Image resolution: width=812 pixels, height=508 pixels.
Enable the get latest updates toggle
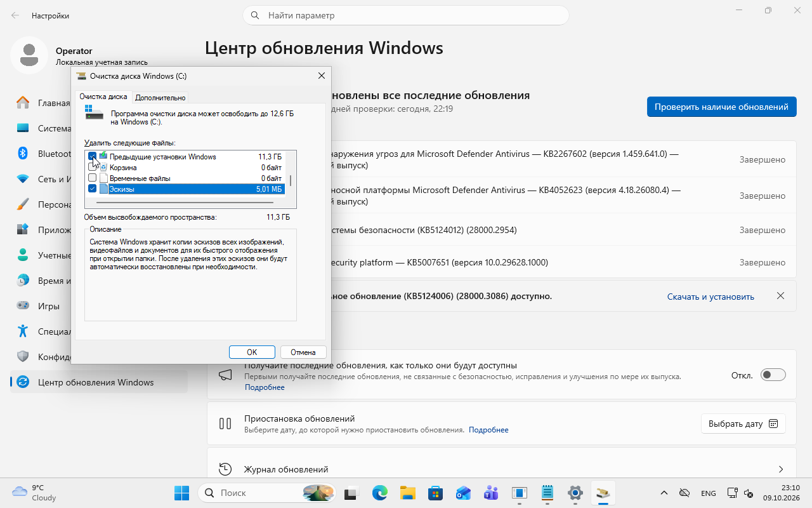(773, 375)
